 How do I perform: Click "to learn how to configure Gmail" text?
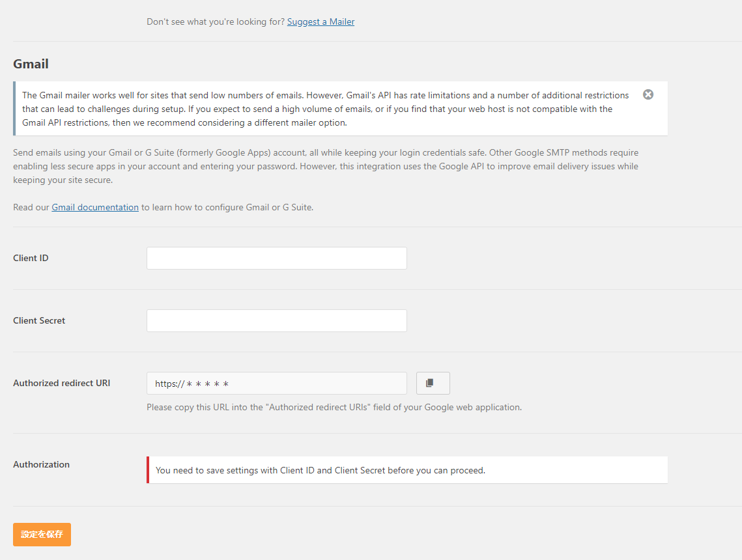click(x=227, y=207)
